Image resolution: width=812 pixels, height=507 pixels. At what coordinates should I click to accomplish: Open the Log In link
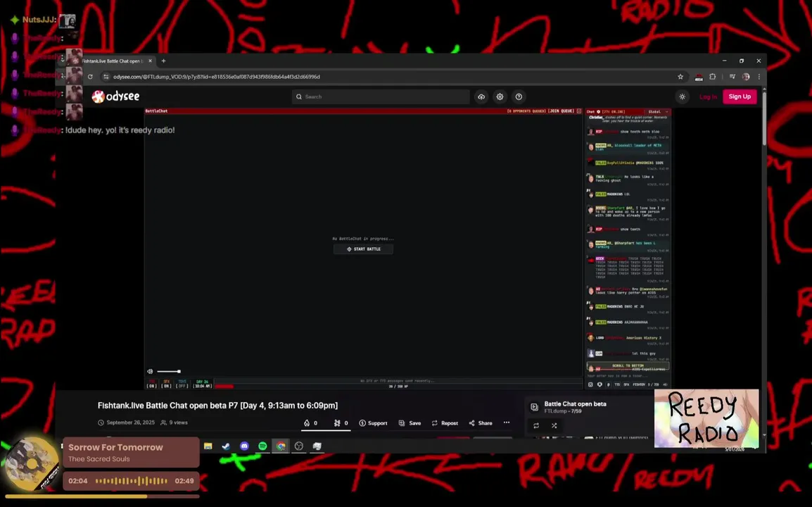click(708, 96)
